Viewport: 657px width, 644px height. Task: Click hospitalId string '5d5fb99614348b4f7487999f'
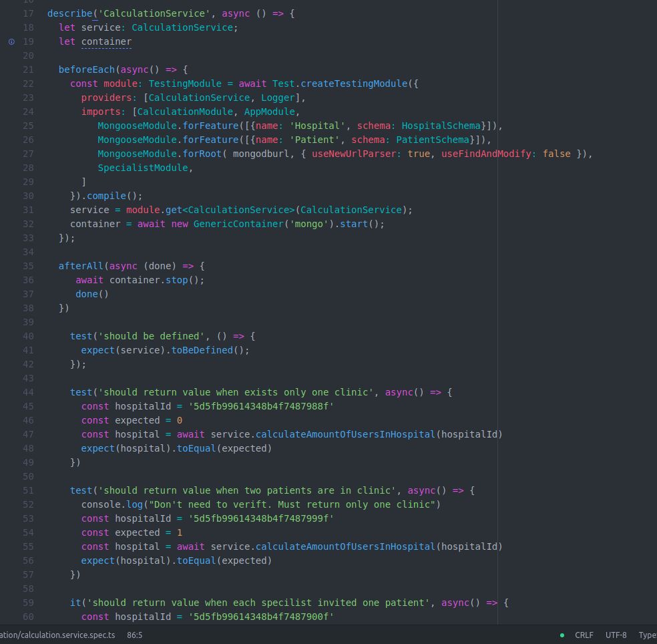tap(261, 518)
